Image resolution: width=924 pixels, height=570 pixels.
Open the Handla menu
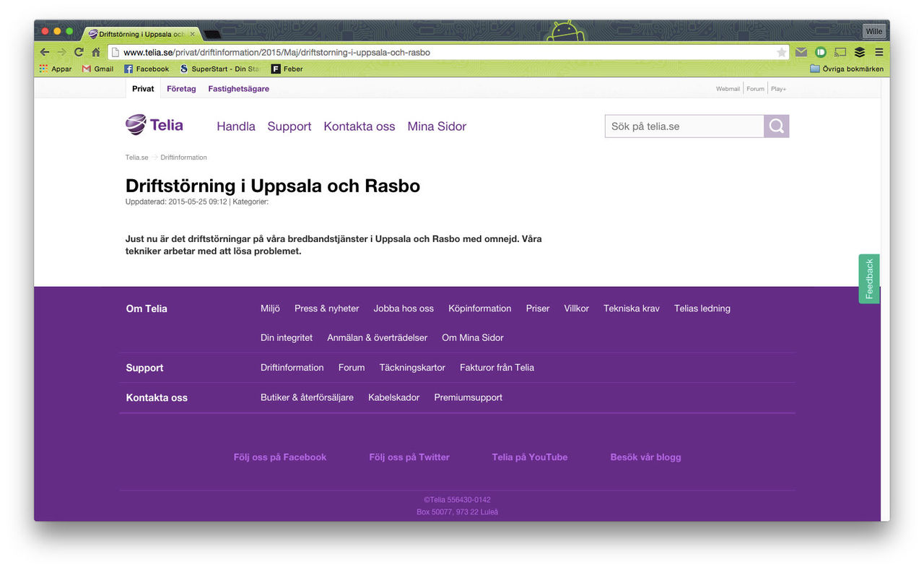tap(236, 126)
